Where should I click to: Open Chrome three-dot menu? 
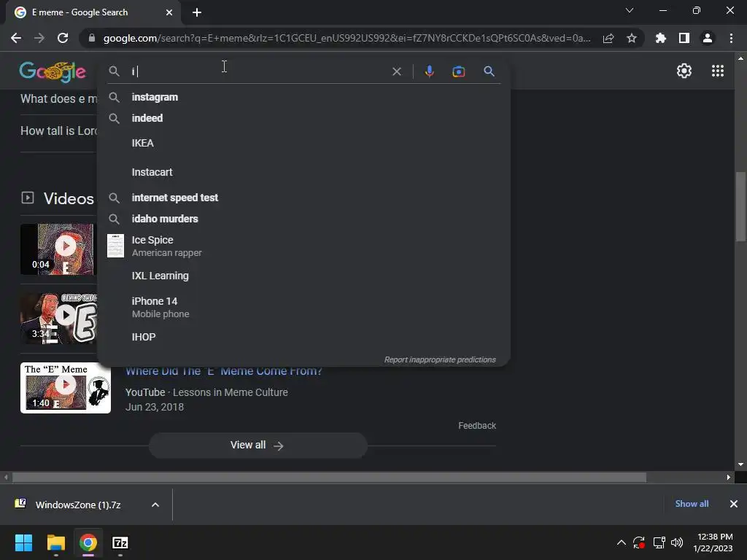[731, 38]
